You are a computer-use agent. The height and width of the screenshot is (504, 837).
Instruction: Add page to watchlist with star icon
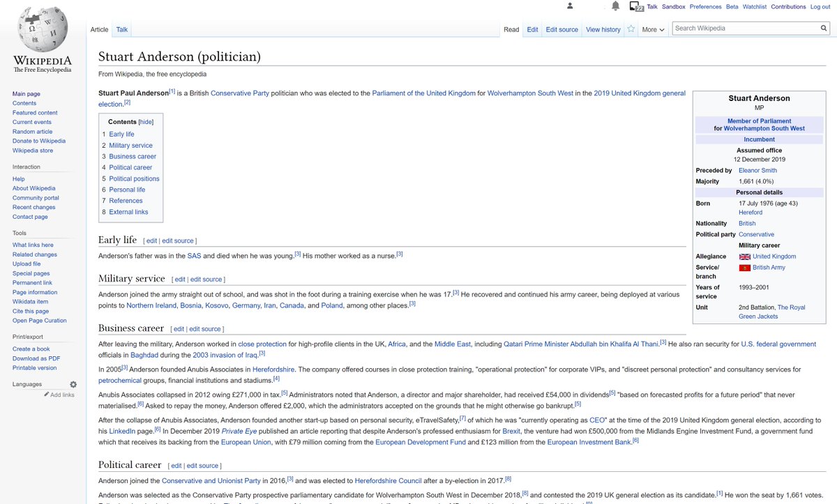(x=631, y=29)
